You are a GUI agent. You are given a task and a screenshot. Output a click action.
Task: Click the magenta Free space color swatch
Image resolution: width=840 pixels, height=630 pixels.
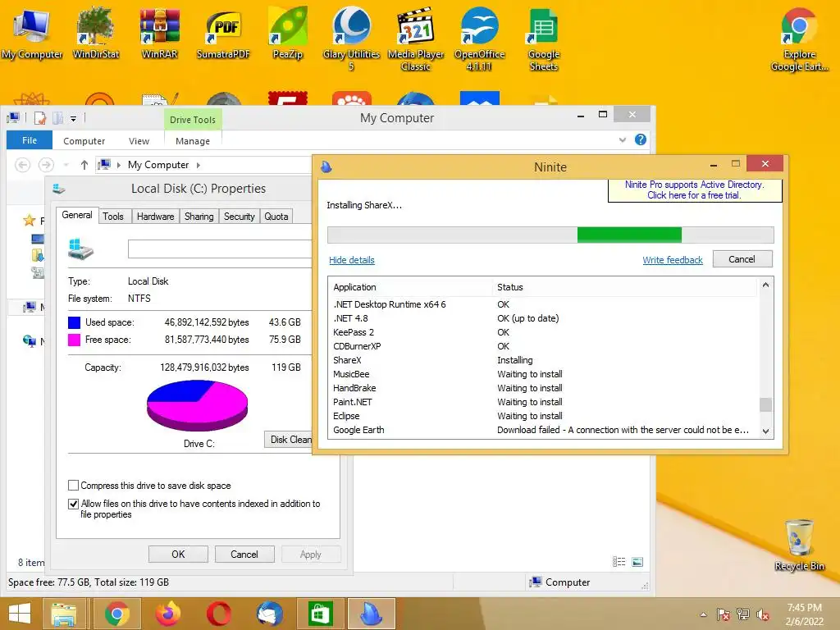[x=74, y=340]
